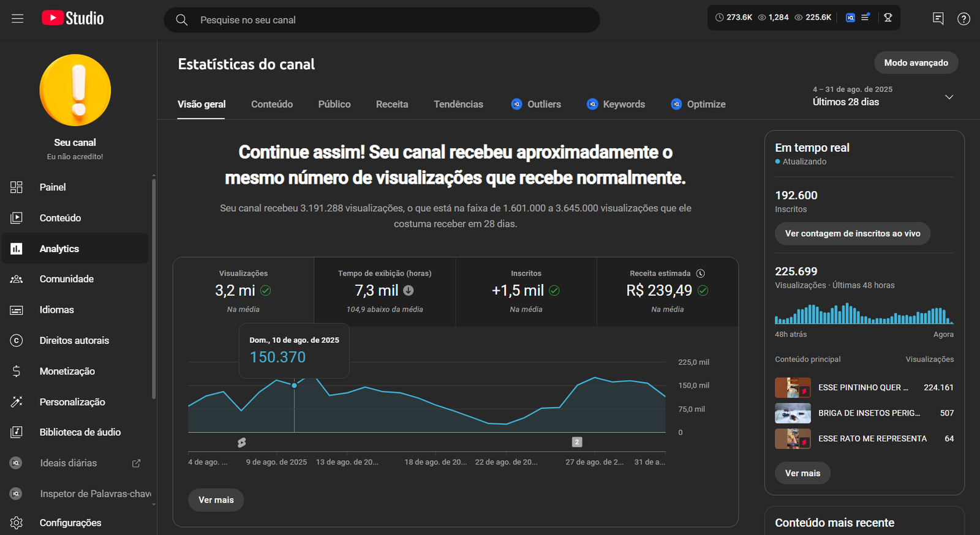This screenshot has height=535, width=980.
Task: Click the external link icon beside Ideais diárias
Action: tap(137, 463)
